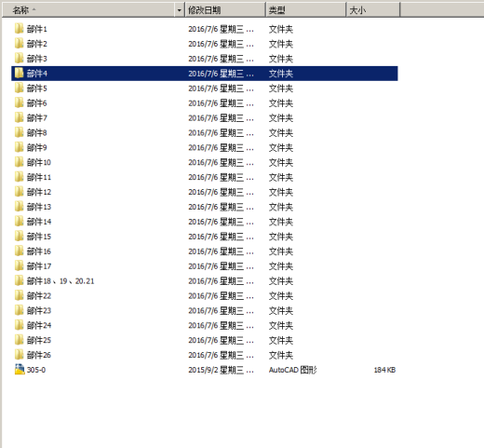Click the 部件25 folder icon

click(x=19, y=340)
